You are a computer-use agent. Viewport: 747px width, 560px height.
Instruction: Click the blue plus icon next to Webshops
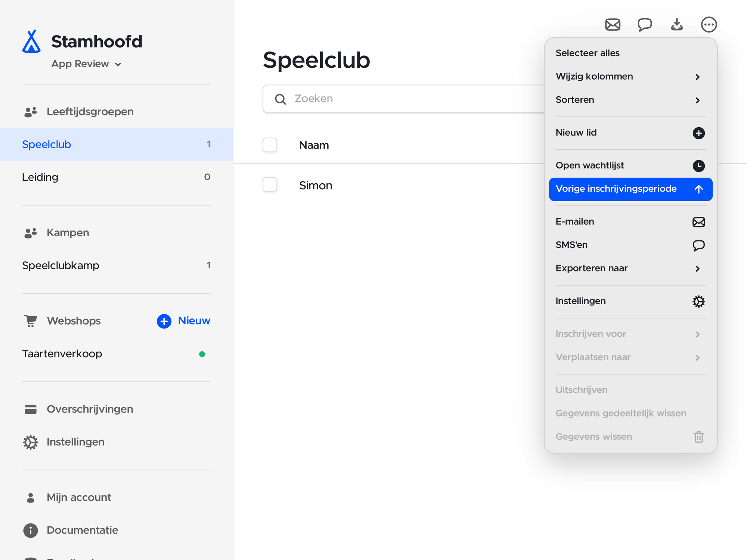(x=164, y=321)
